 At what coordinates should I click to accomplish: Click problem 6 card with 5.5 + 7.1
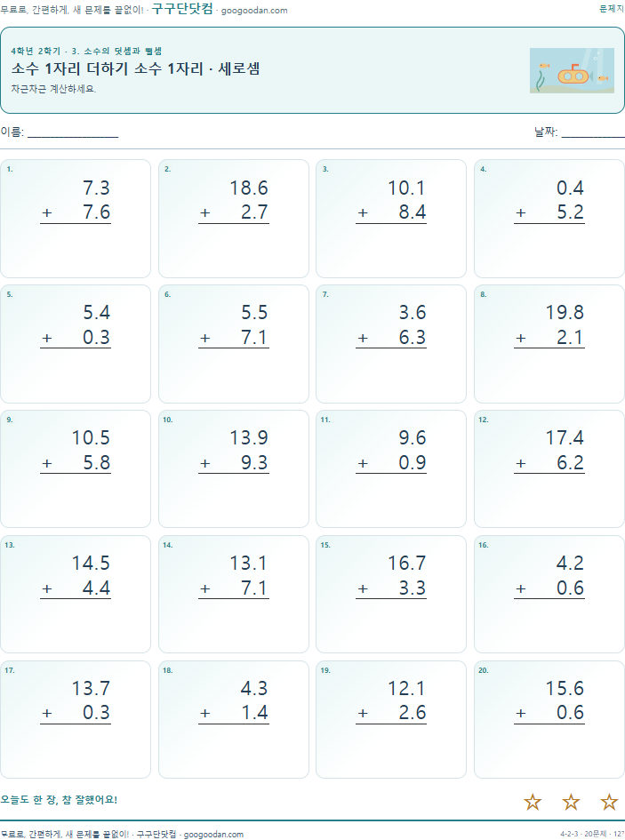(x=234, y=344)
